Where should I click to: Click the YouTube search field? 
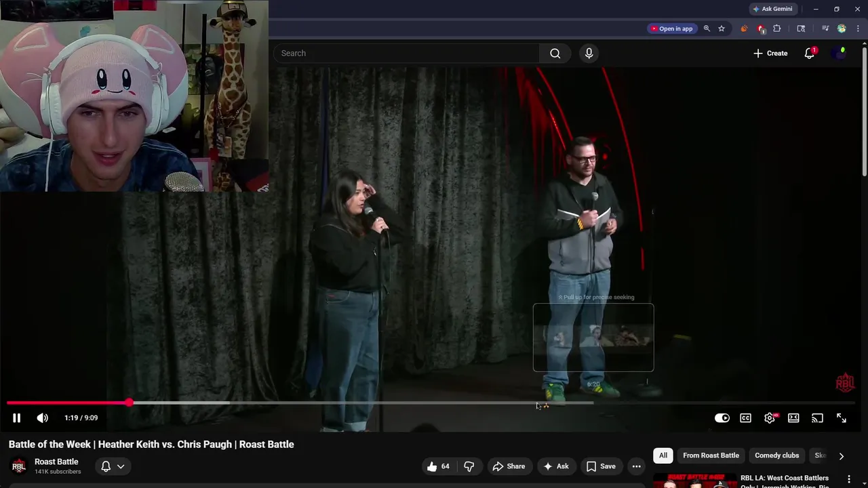tap(407, 53)
